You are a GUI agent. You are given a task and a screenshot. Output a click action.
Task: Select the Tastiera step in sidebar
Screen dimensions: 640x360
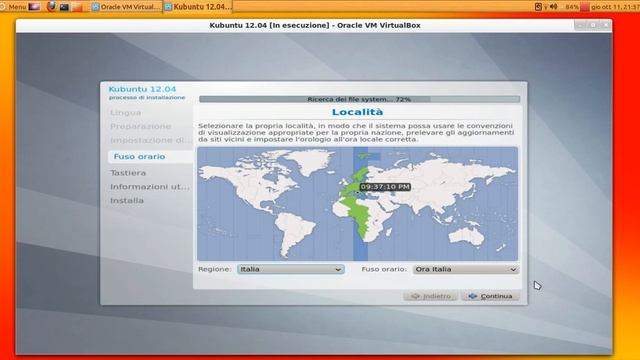coord(128,173)
